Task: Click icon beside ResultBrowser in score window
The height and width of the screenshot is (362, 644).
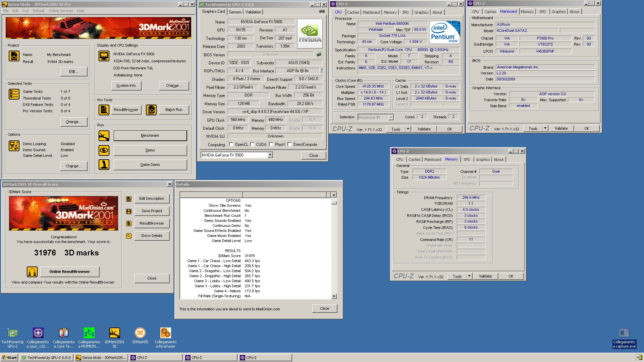Action: tap(129, 224)
